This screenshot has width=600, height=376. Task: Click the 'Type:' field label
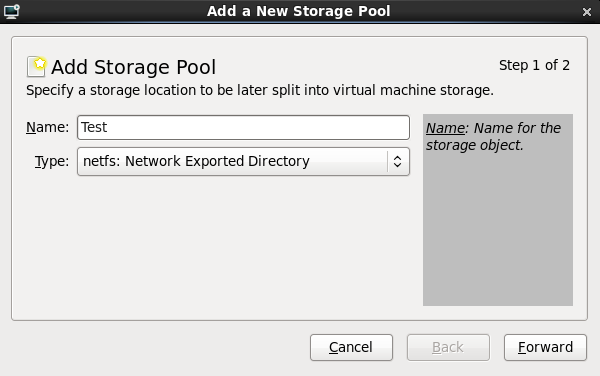click(x=52, y=162)
